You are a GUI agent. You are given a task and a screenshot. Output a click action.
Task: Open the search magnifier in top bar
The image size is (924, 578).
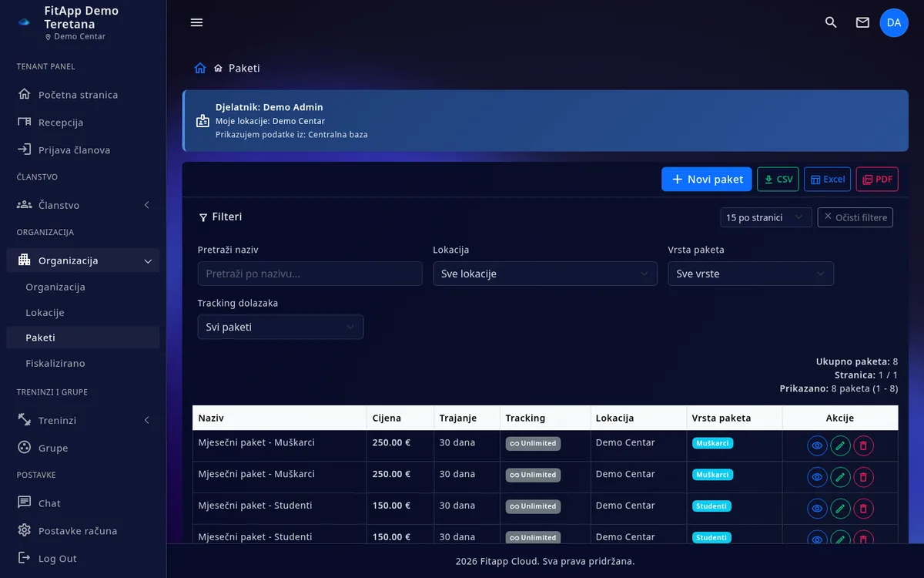[x=831, y=22]
